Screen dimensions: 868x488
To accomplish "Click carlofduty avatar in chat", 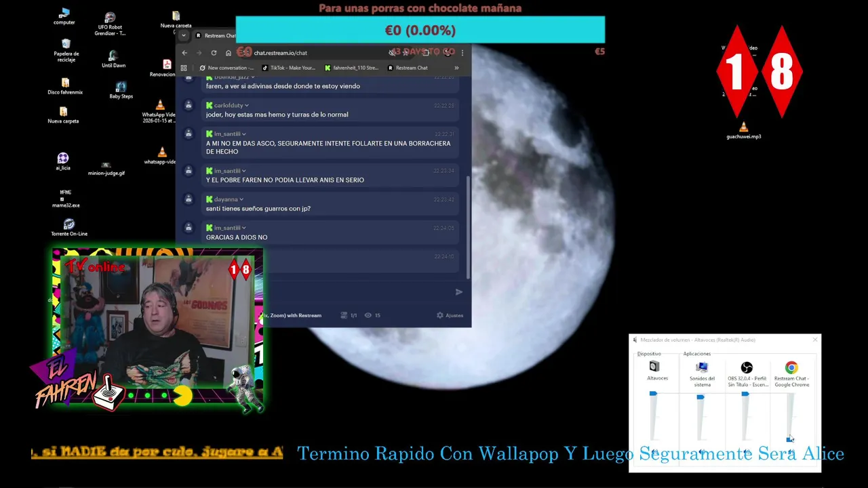I will [189, 106].
